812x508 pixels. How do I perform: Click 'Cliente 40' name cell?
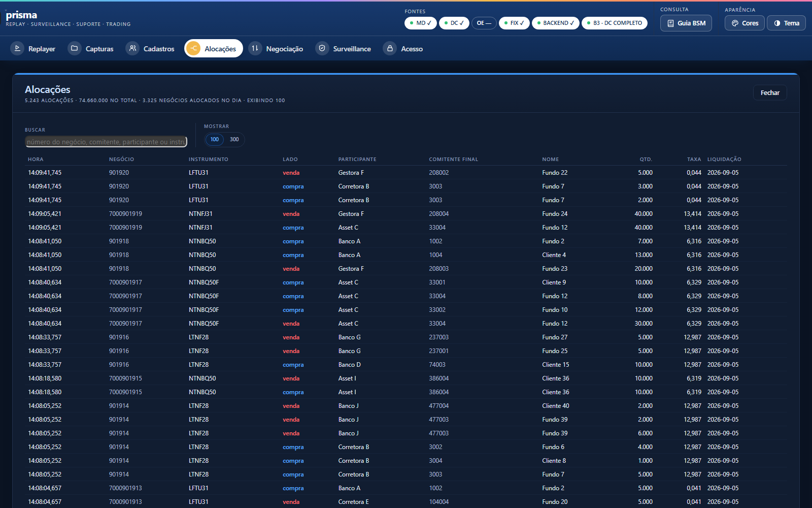point(555,406)
